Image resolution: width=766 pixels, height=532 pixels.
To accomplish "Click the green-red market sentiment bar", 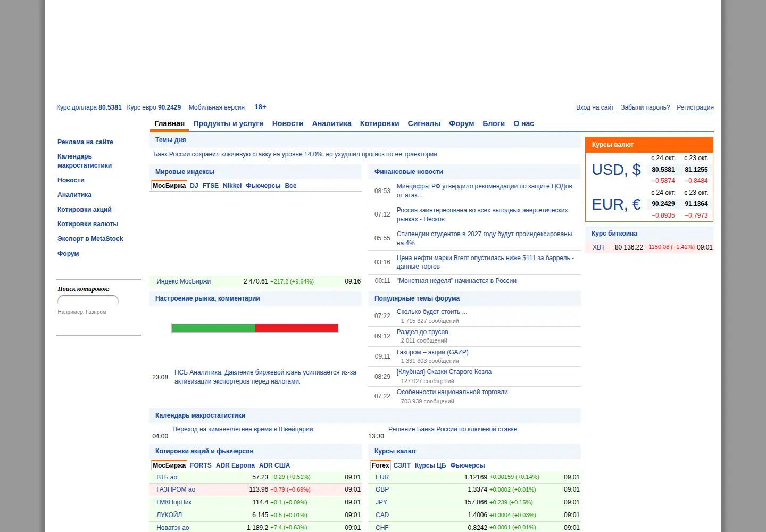I will pyautogui.click(x=255, y=328).
